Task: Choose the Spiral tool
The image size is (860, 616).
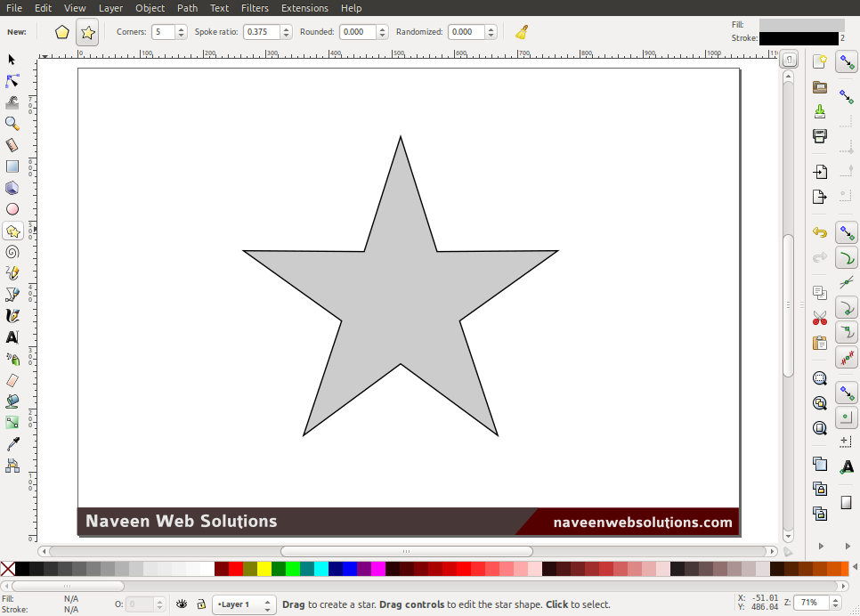Action: (12, 252)
